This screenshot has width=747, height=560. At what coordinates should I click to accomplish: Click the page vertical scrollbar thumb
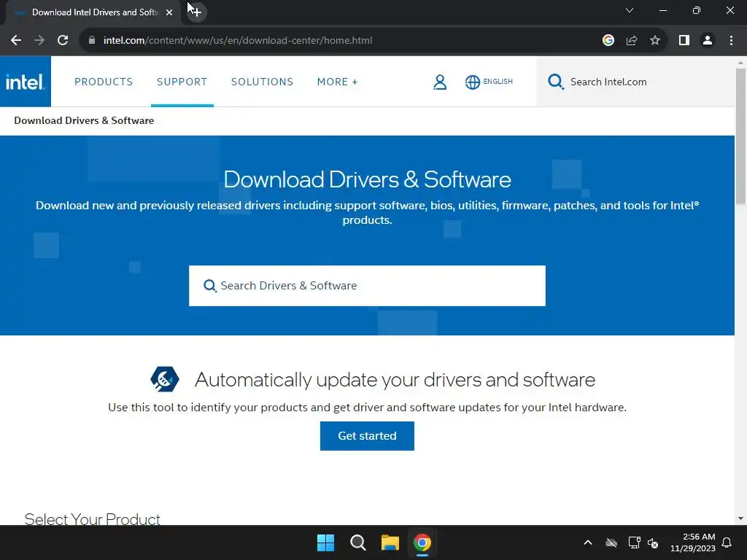tap(741, 136)
